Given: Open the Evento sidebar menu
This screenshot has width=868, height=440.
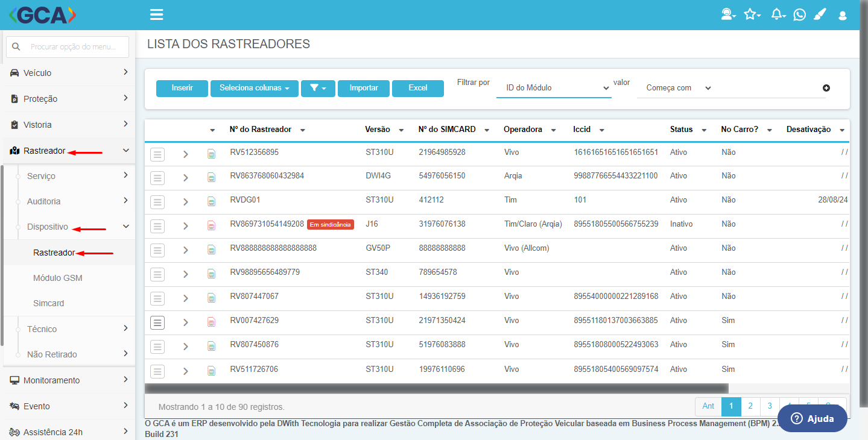Looking at the screenshot, I should [68, 406].
